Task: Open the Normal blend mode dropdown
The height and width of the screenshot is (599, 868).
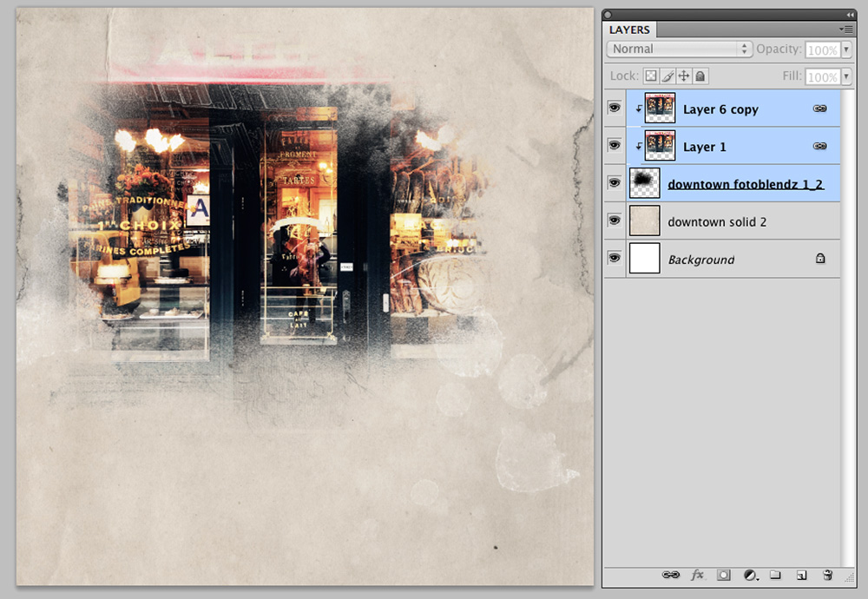Action: [x=680, y=49]
